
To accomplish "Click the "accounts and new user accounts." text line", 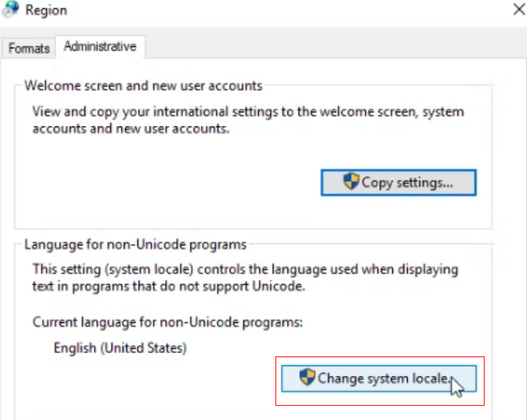I will click(x=130, y=128).
